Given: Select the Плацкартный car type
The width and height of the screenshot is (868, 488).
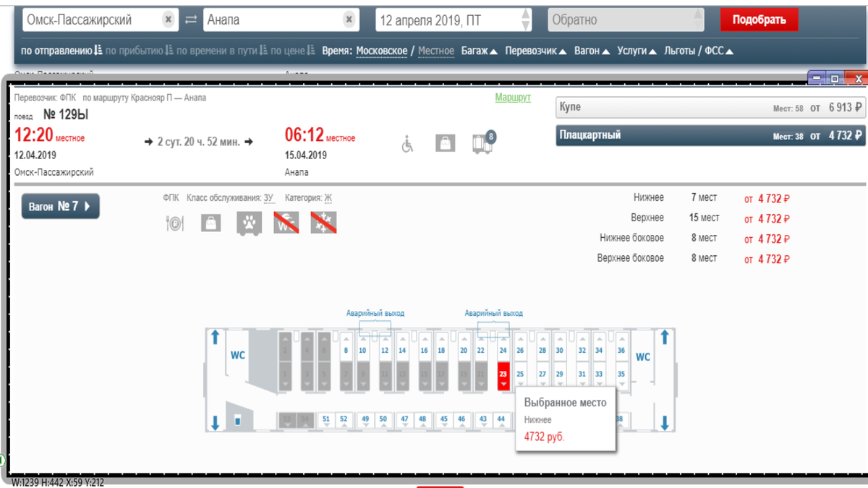Looking at the screenshot, I should tap(710, 135).
